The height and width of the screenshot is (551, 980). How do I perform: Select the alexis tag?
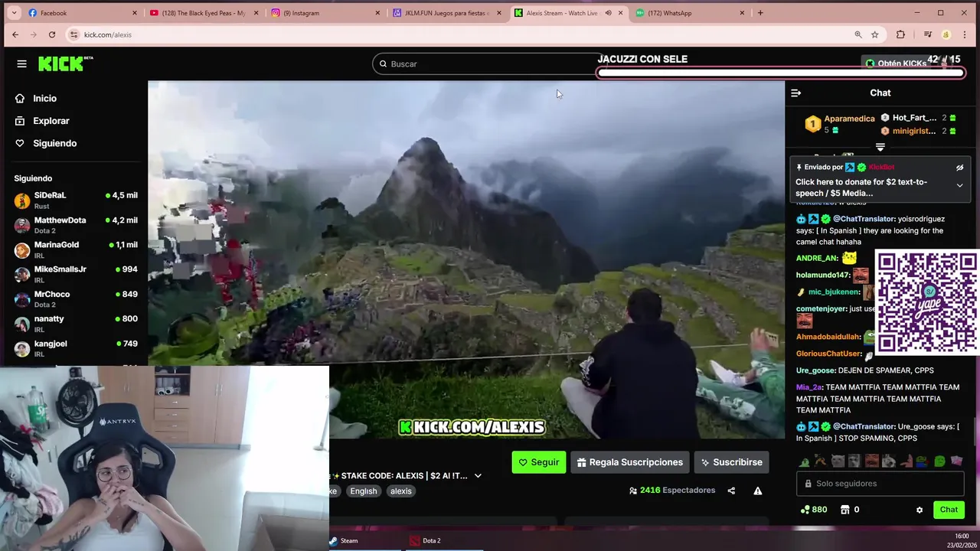[x=400, y=491]
